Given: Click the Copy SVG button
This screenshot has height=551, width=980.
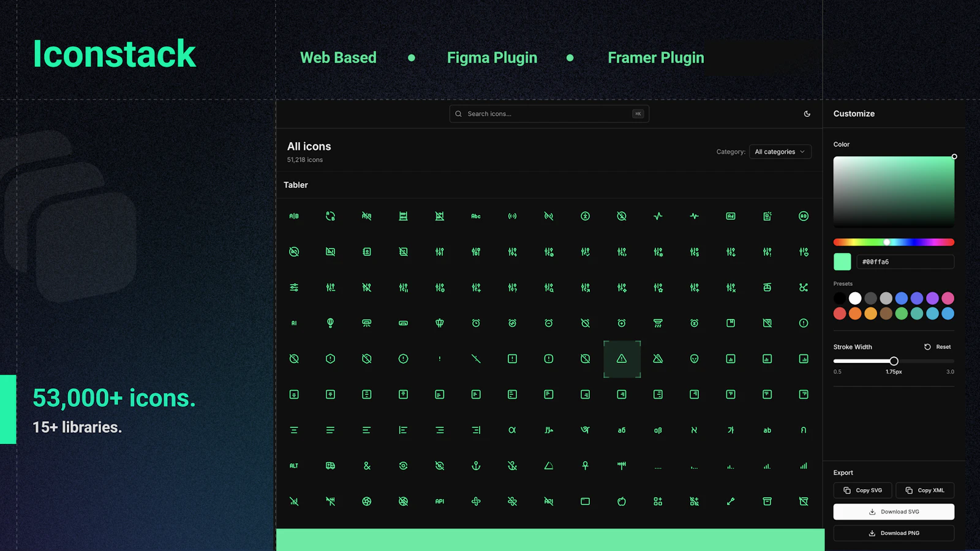Looking at the screenshot, I should [862, 490].
